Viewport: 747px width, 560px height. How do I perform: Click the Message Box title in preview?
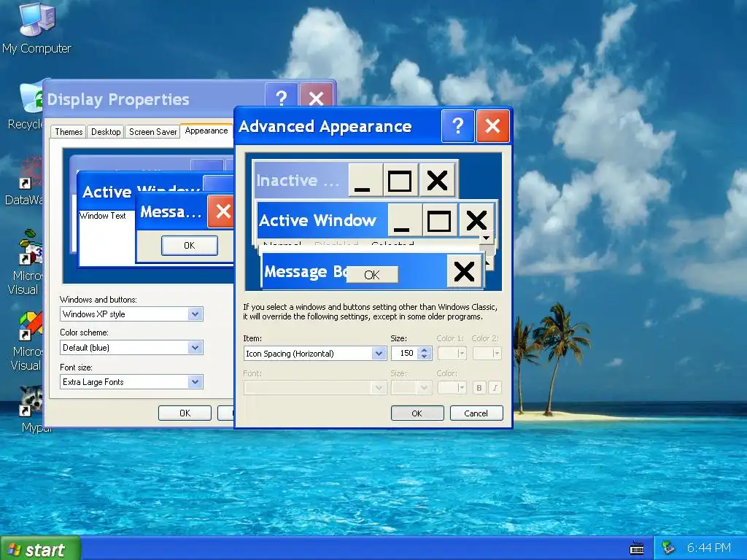click(305, 271)
